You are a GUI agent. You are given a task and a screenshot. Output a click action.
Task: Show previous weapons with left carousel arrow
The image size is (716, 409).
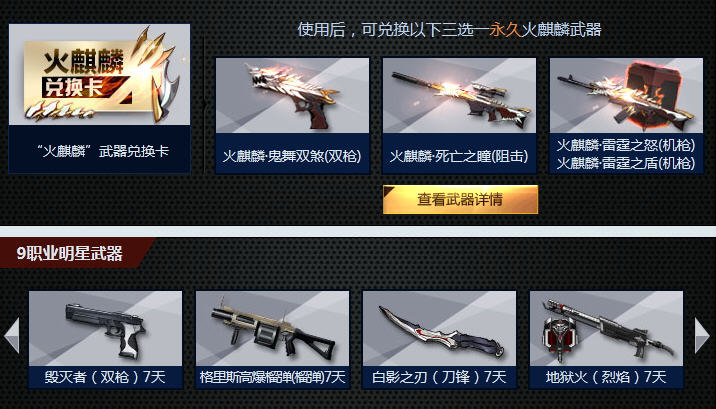[x=11, y=336]
